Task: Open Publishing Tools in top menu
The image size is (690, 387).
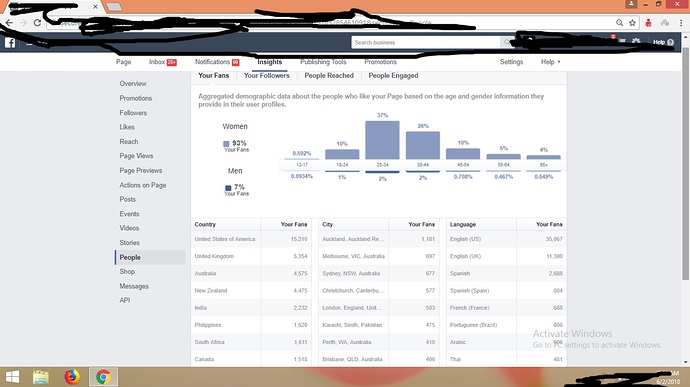Action: pos(323,62)
